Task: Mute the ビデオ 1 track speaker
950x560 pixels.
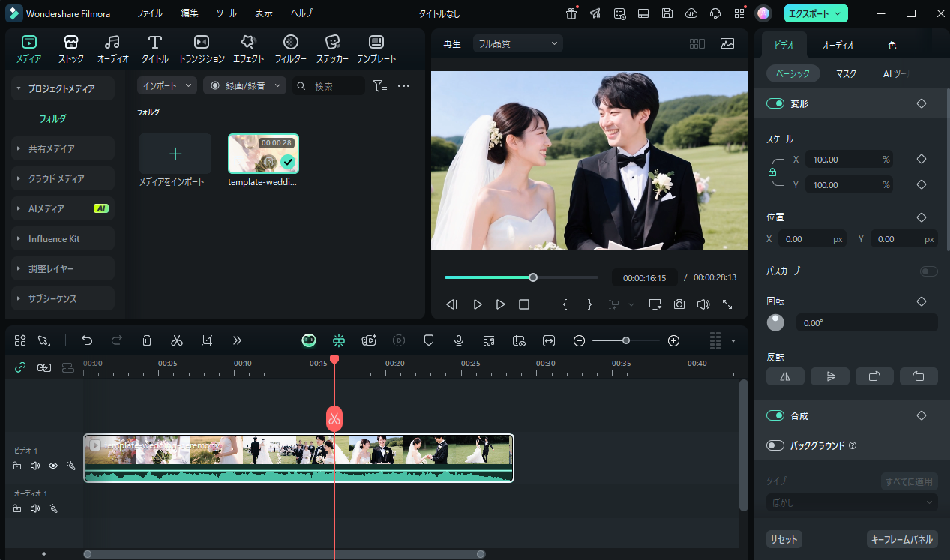Action: (35, 466)
